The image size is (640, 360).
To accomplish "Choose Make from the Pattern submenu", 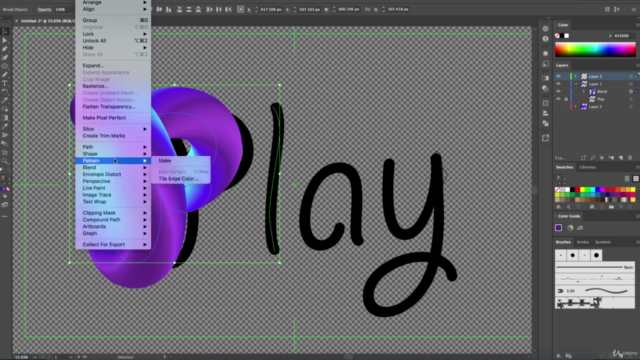I will point(165,161).
